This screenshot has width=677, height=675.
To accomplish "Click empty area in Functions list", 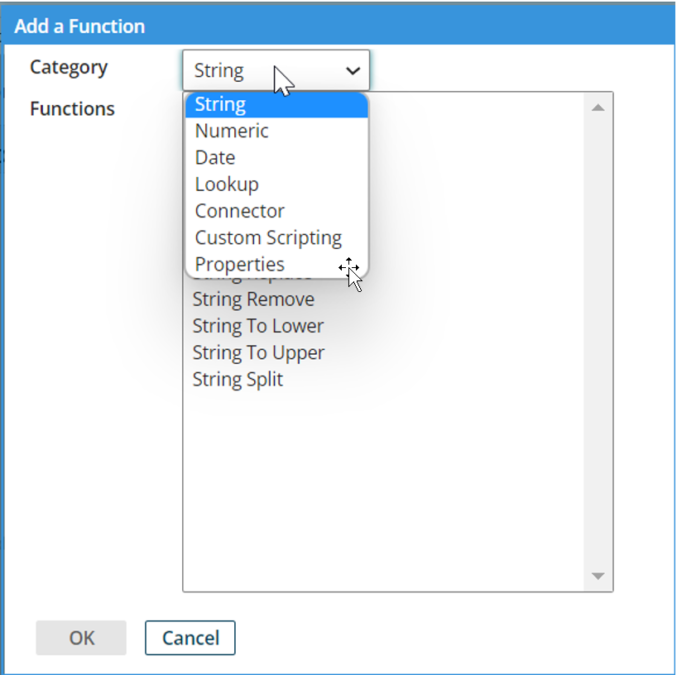I will pyautogui.click(x=380, y=480).
